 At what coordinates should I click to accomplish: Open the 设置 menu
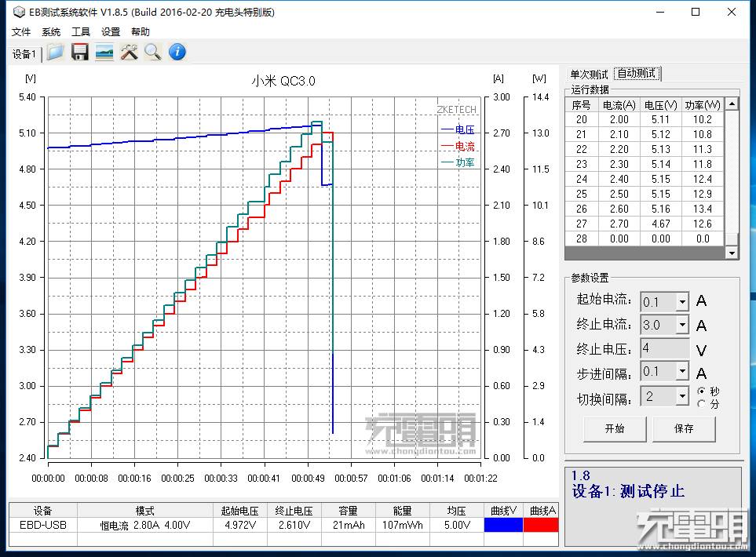[x=111, y=32]
